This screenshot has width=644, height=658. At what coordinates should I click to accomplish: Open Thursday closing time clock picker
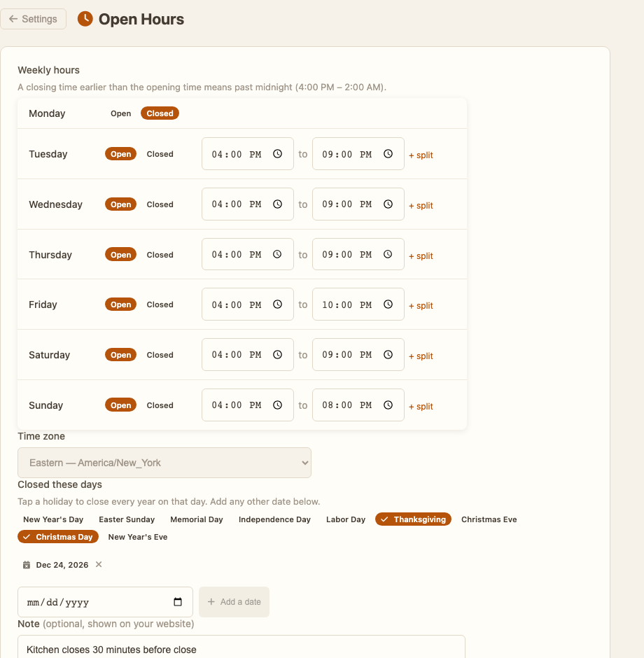388,254
